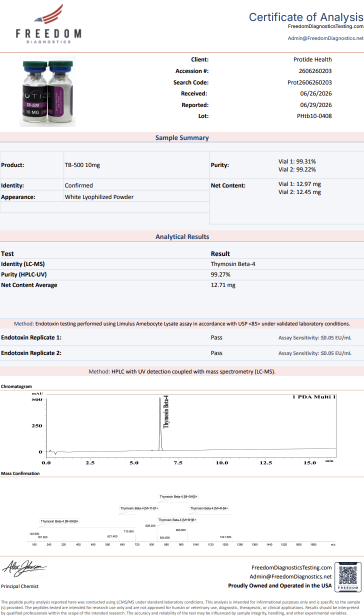
Task: Select product value TB-500 10mg
Action: pyautogui.click(x=82, y=165)
